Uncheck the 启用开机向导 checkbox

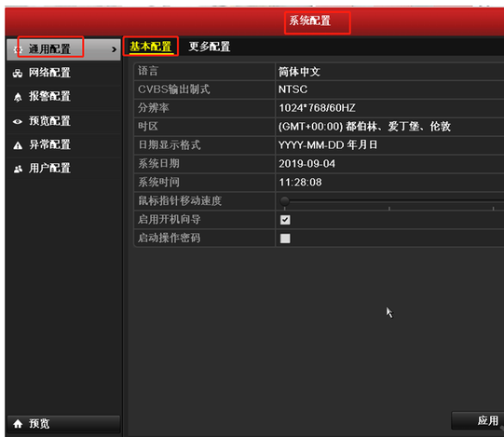coord(285,220)
